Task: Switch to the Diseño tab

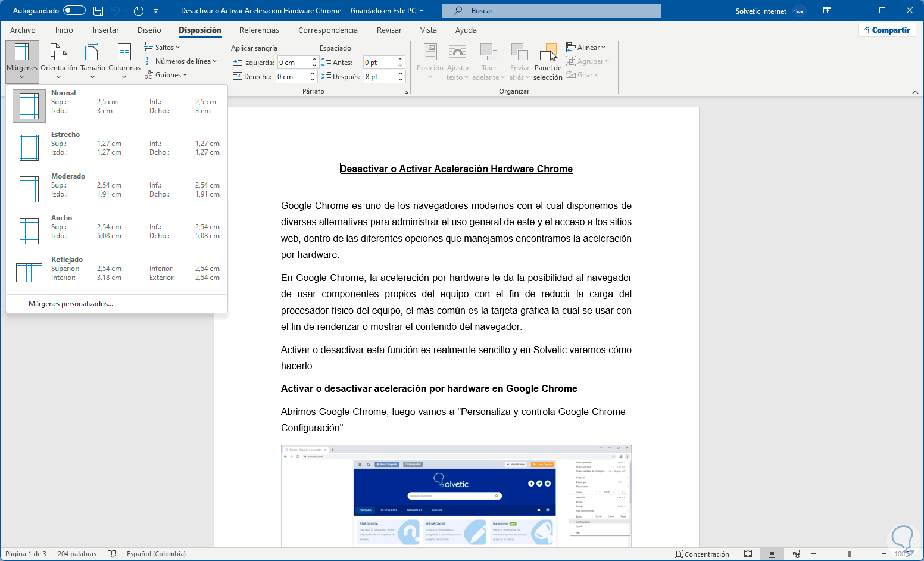Action: click(x=149, y=30)
